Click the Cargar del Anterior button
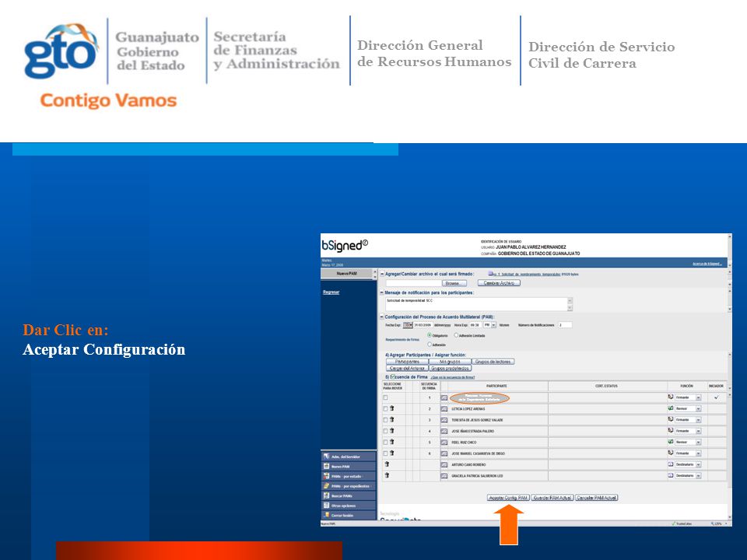Screen dimensions: 747x560 [407, 369]
